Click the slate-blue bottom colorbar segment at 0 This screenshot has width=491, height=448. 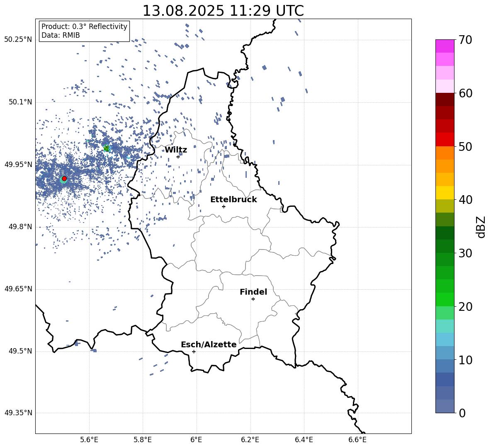coord(445,407)
